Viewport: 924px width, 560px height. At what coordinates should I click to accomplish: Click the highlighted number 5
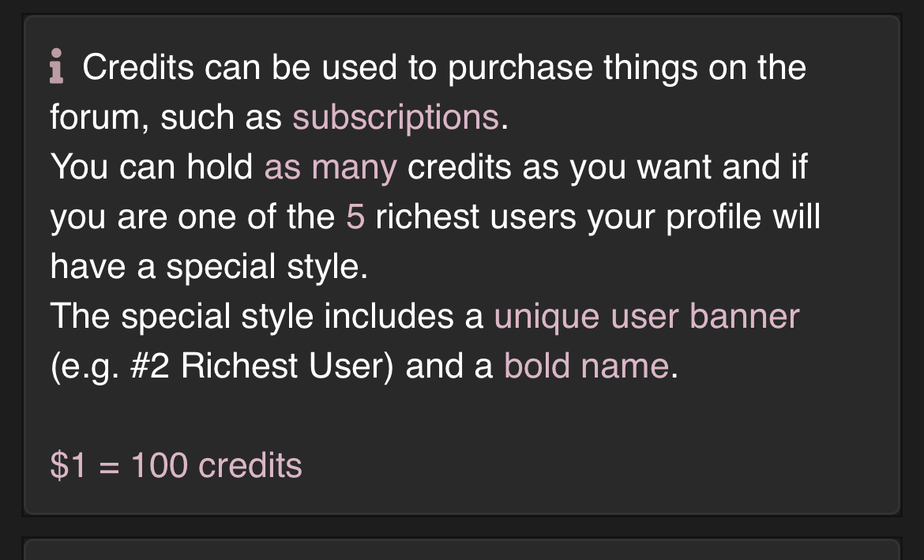[x=355, y=217]
